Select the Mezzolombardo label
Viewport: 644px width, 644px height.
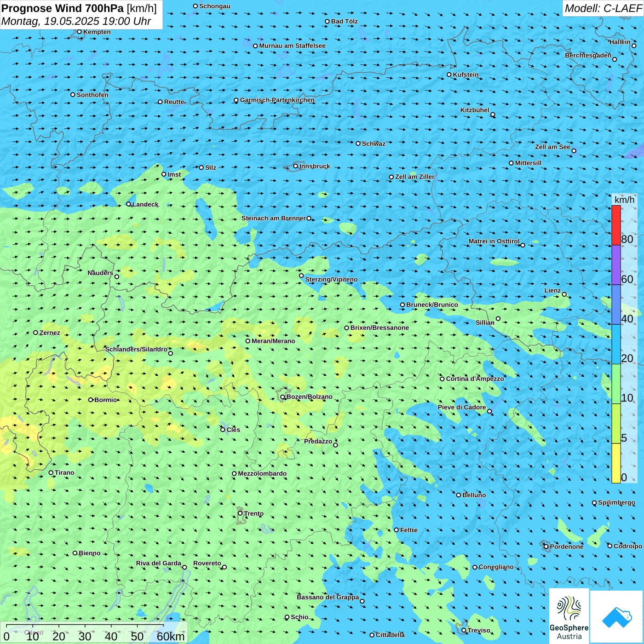tap(262, 473)
